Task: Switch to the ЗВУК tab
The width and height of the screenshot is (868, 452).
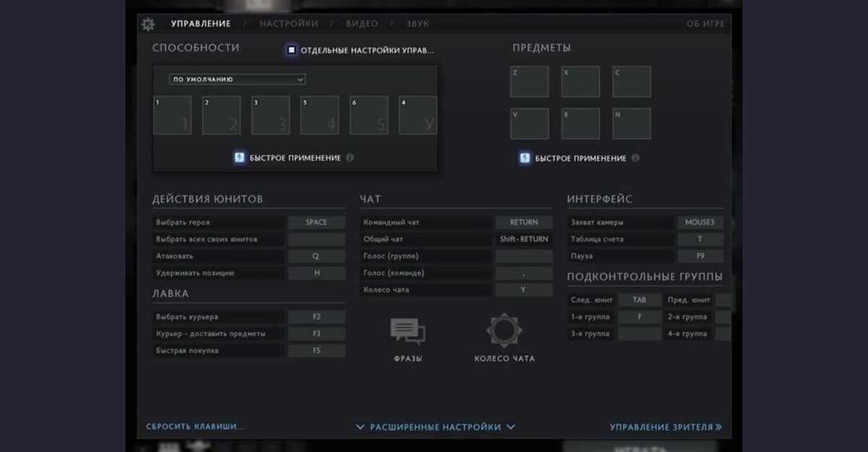Action: (x=417, y=24)
